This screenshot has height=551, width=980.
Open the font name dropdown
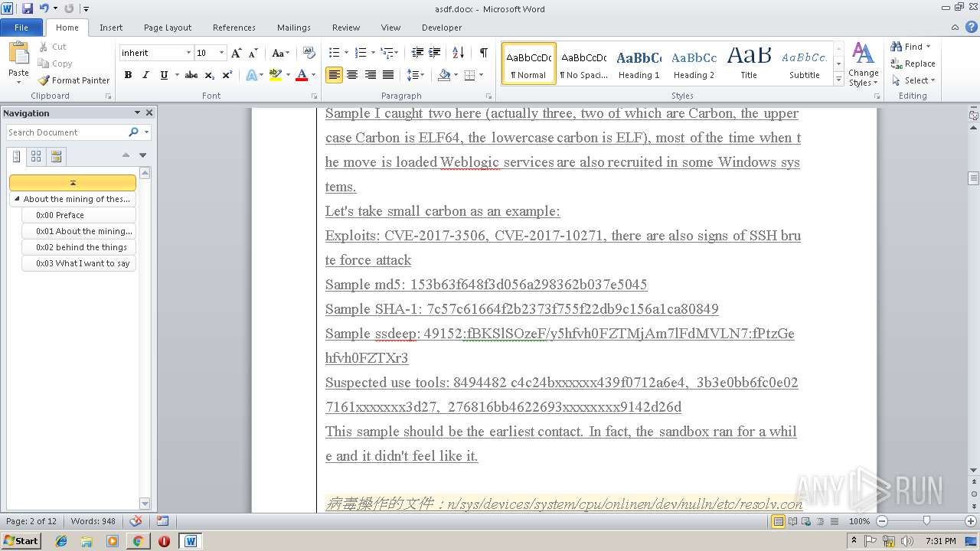[188, 53]
